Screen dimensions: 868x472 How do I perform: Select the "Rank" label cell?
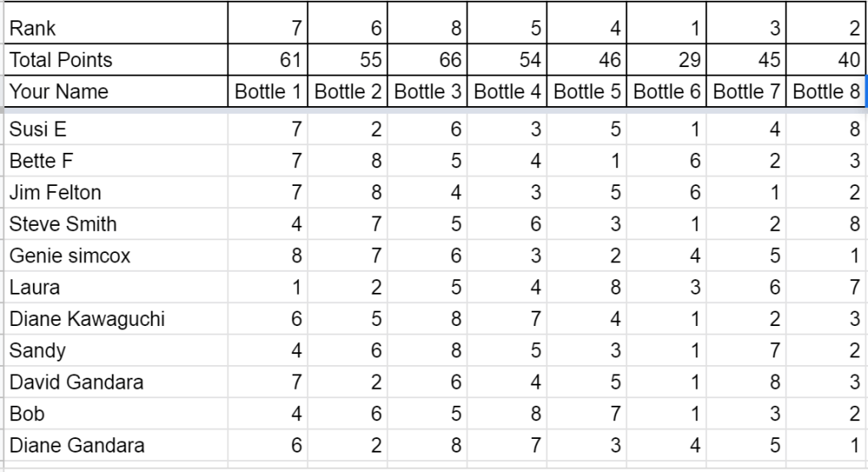click(115, 29)
